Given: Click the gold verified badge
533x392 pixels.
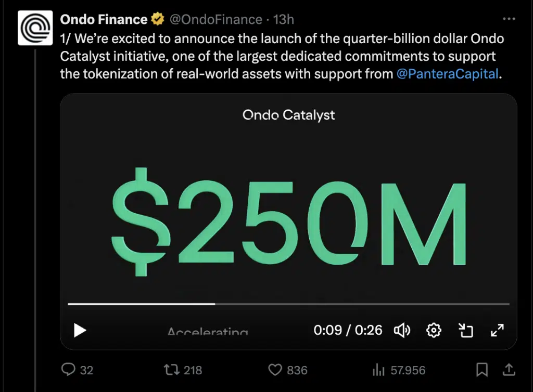Looking at the screenshot, I should pos(157,20).
